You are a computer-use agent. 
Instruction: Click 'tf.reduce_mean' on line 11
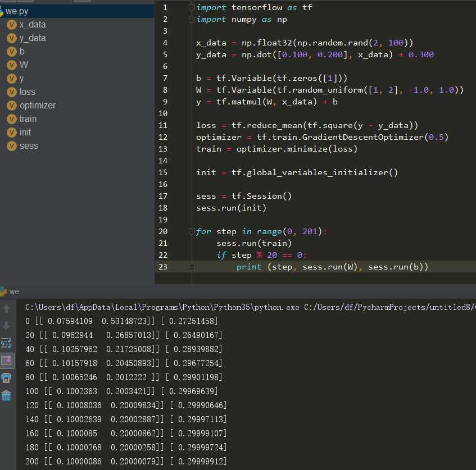266,125
